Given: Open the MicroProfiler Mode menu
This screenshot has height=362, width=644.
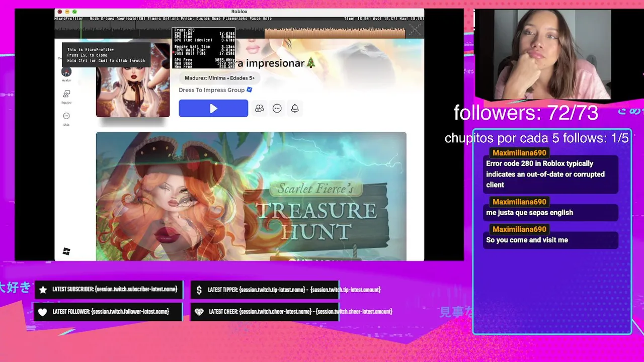Looking at the screenshot, I should pos(94,19).
